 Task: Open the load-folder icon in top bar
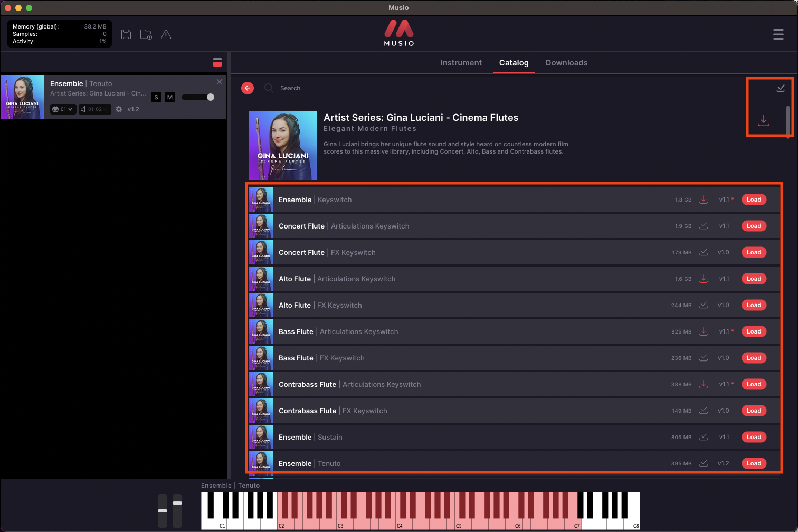146,34
